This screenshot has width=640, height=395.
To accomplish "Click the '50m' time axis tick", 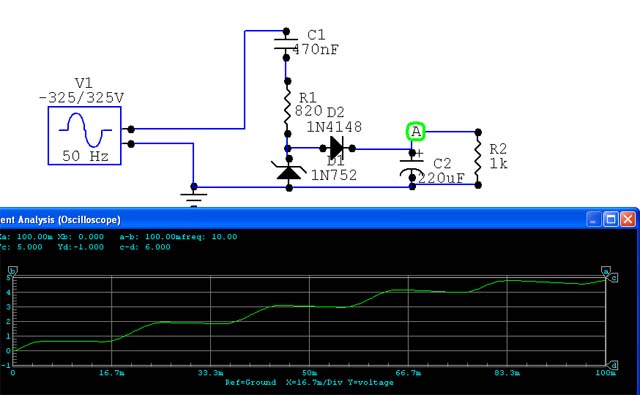I will coord(309,373).
